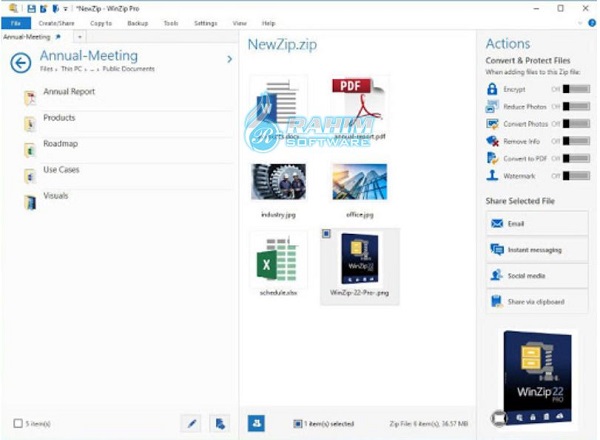The width and height of the screenshot is (600, 440).
Task: Click Public Documents in the breadcrumb
Action: click(129, 69)
